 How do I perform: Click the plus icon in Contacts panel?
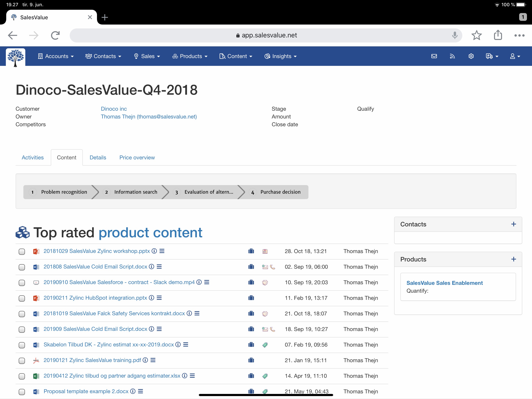pyautogui.click(x=514, y=224)
